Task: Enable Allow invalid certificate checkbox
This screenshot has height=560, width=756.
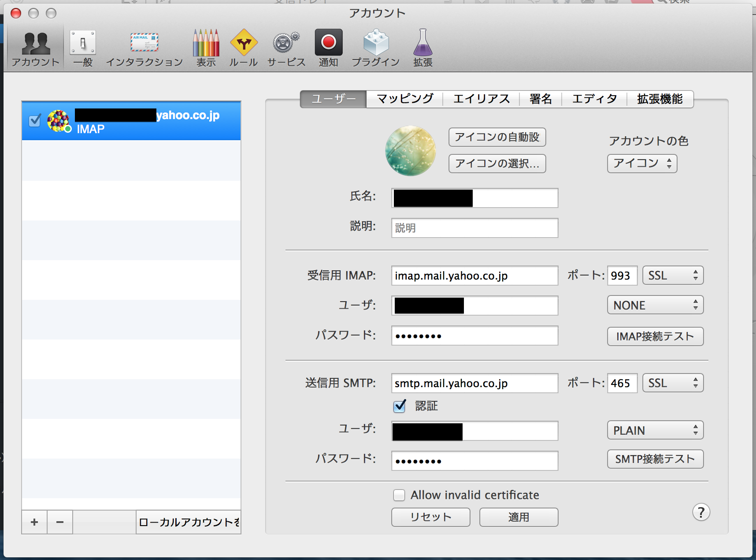Action: 399,495
